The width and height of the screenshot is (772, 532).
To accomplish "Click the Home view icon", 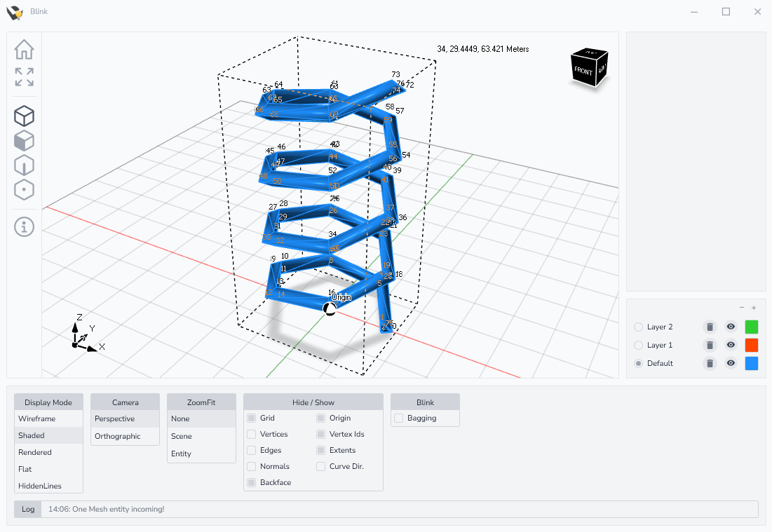I will click(x=24, y=50).
